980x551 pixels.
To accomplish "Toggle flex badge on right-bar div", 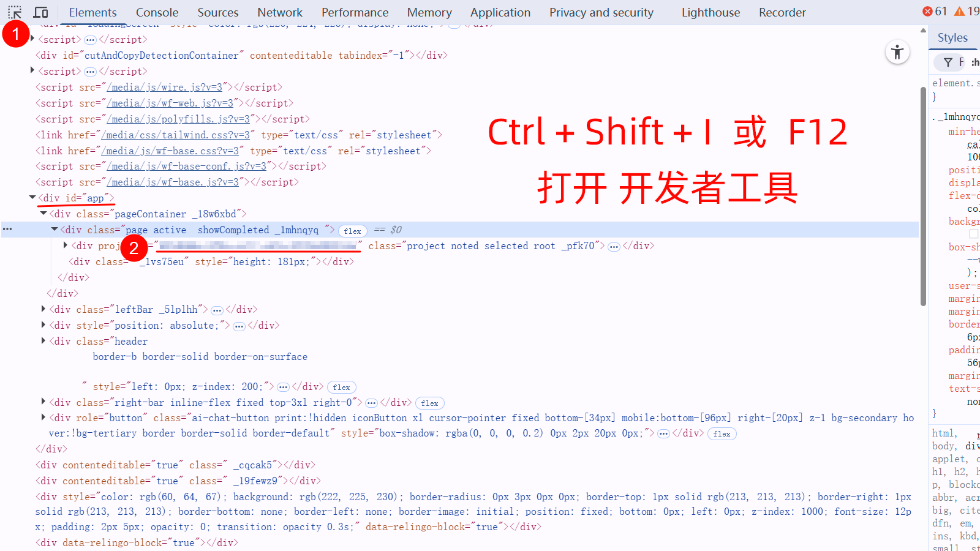I will point(430,403).
